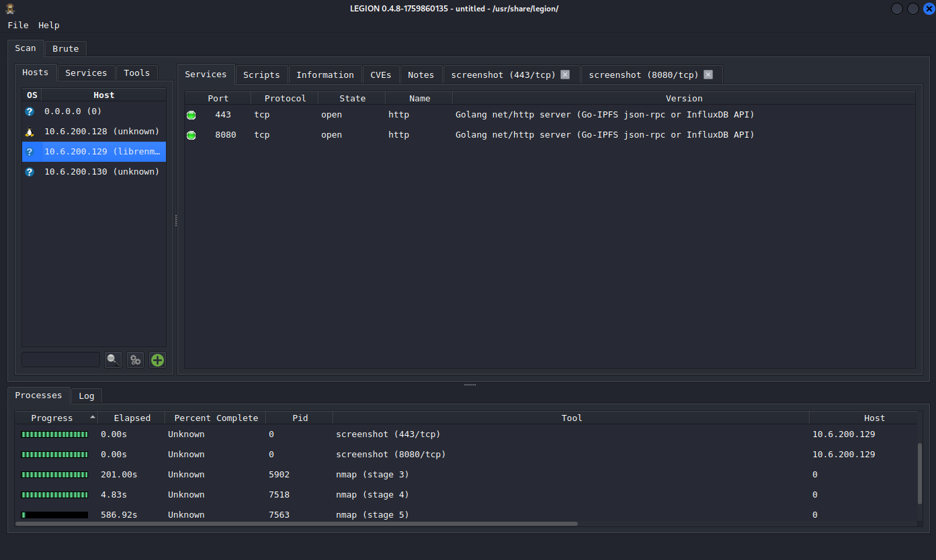This screenshot has width=936, height=560.
Task: Sort processes by Pid column header
Action: (x=300, y=418)
